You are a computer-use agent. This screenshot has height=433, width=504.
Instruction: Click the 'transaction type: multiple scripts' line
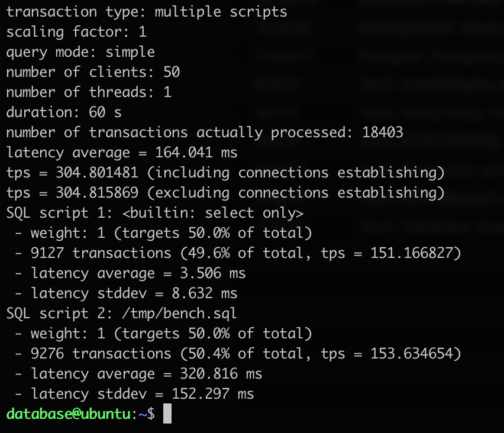tap(147, 11)
